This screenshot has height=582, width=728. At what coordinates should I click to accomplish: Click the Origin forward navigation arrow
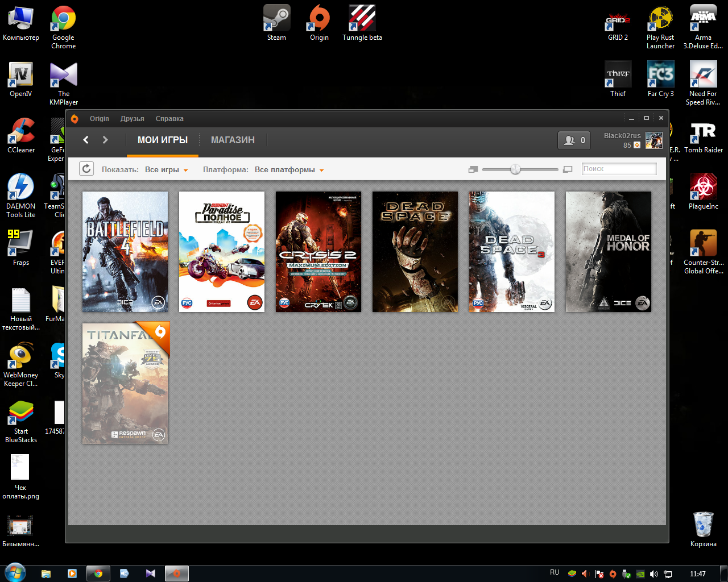coord(105,140)
